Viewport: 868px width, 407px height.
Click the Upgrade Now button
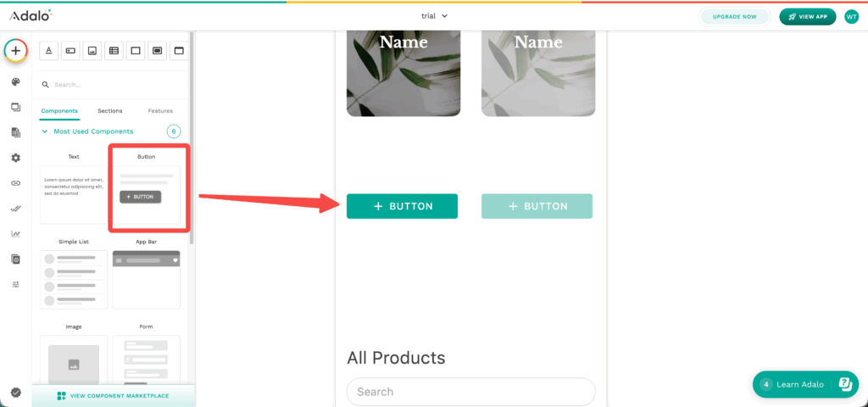coord(734,16)
